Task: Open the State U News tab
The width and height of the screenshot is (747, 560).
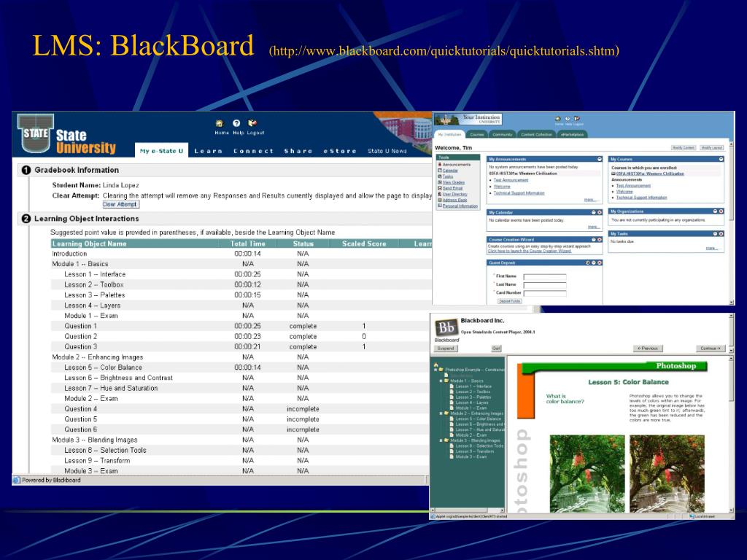Action: coord(387,151)
